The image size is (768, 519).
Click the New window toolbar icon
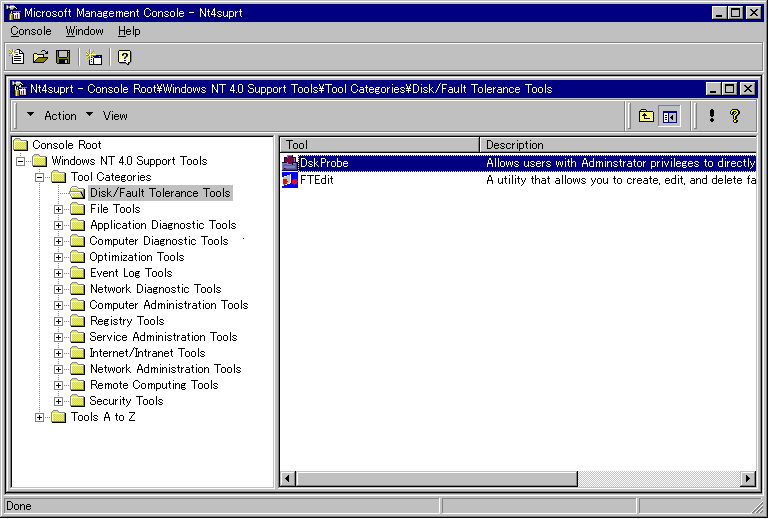[x=94, y=57]
